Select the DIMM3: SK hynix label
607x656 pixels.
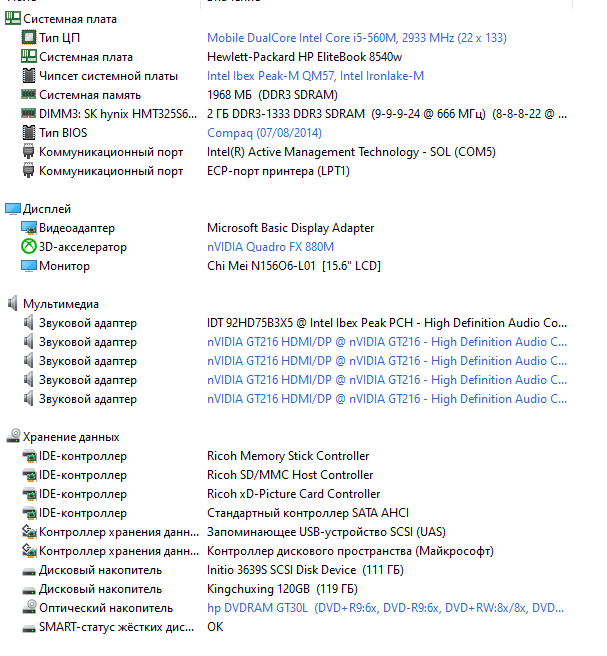[x=118, y=114]
